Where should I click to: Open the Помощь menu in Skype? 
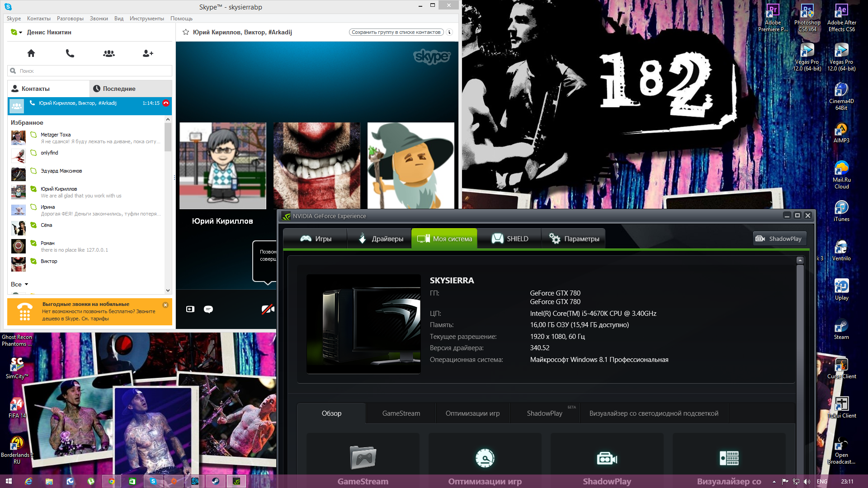(181, 19)
